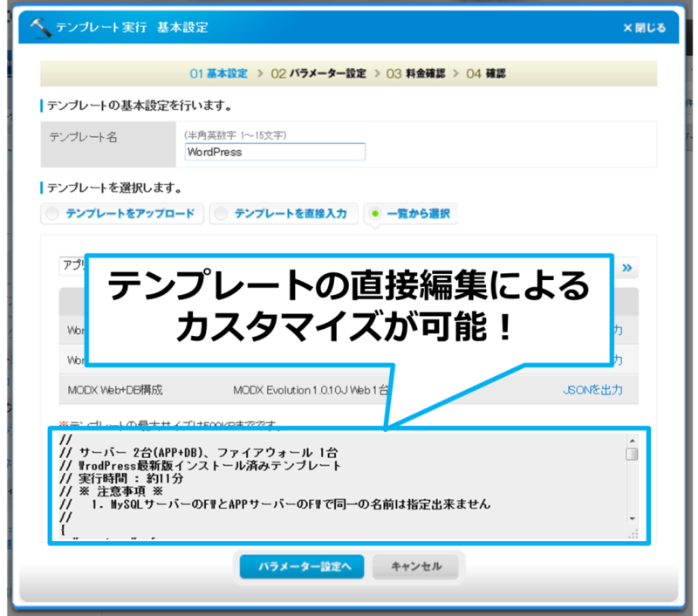Viewport: 698px width, 616px height.
Task: Click inside the template JSON text area
Action: 343,486
